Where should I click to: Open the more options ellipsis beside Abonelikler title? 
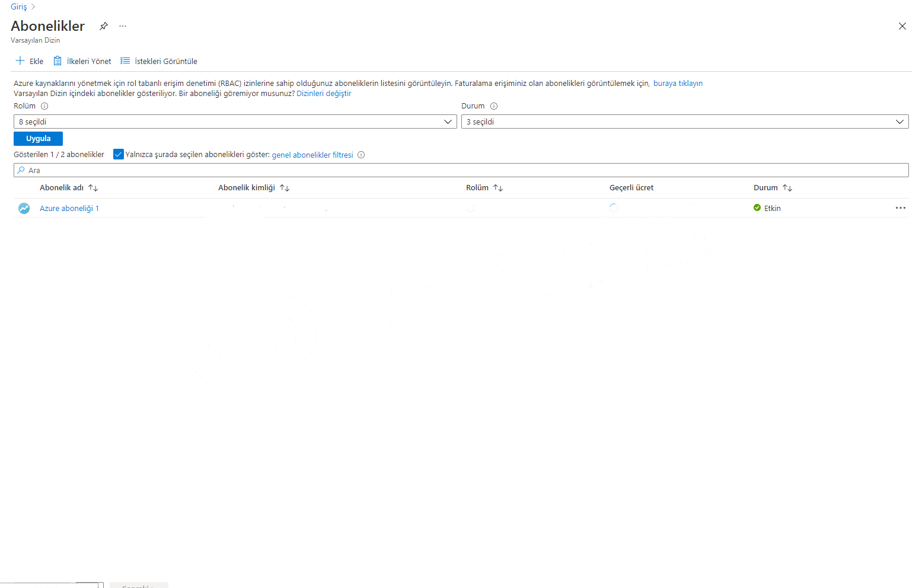pos(123,26)
